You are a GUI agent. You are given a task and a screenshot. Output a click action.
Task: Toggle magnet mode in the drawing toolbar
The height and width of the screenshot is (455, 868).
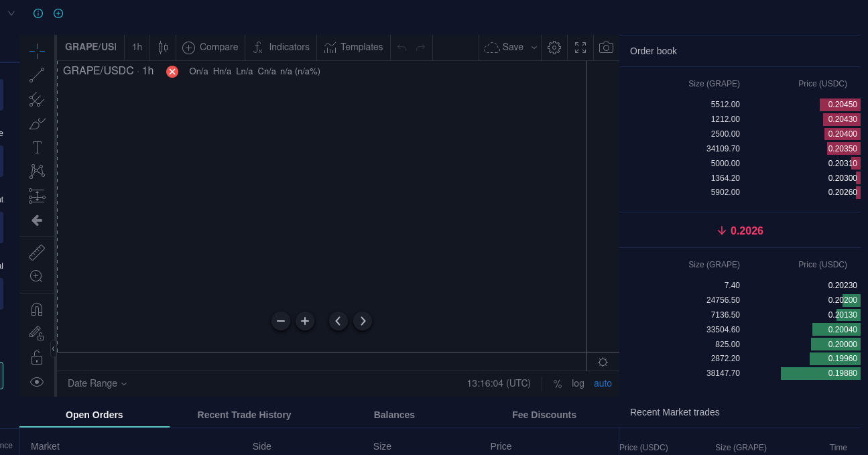point(37,308)
